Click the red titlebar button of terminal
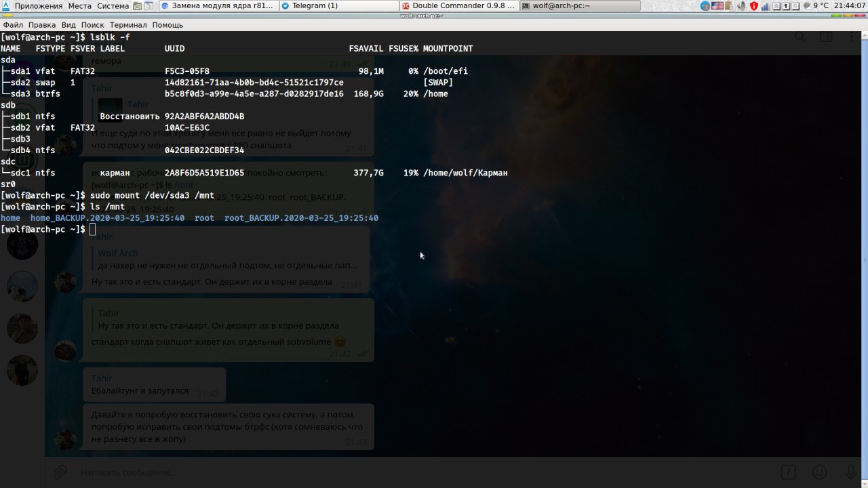The width and height of the screenshot is (868, 488). [860, 16]
